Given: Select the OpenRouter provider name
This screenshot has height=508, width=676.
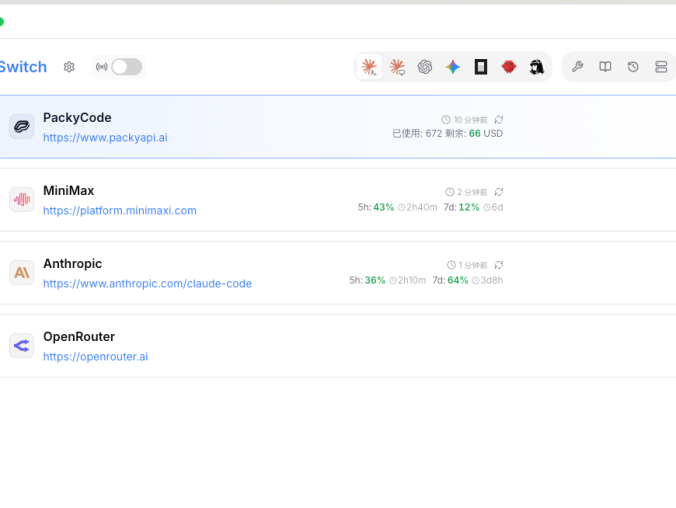Looking at the screenshot, I should 79,336.
